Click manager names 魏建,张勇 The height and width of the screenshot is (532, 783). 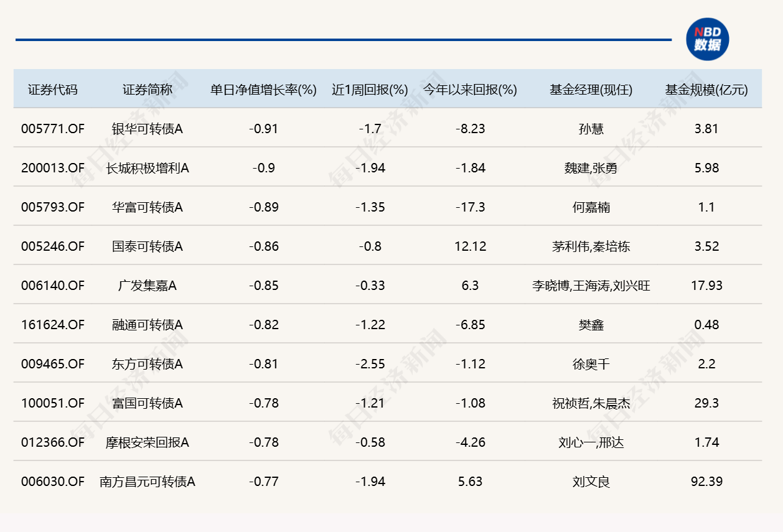[591, 168]
